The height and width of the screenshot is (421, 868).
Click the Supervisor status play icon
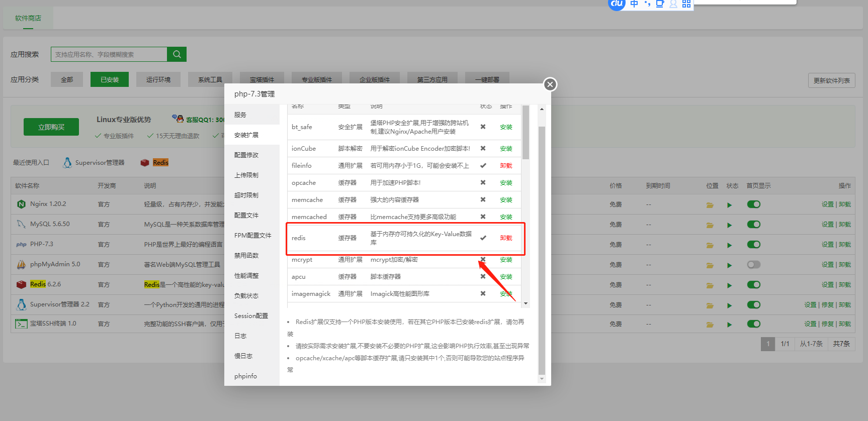730,305
